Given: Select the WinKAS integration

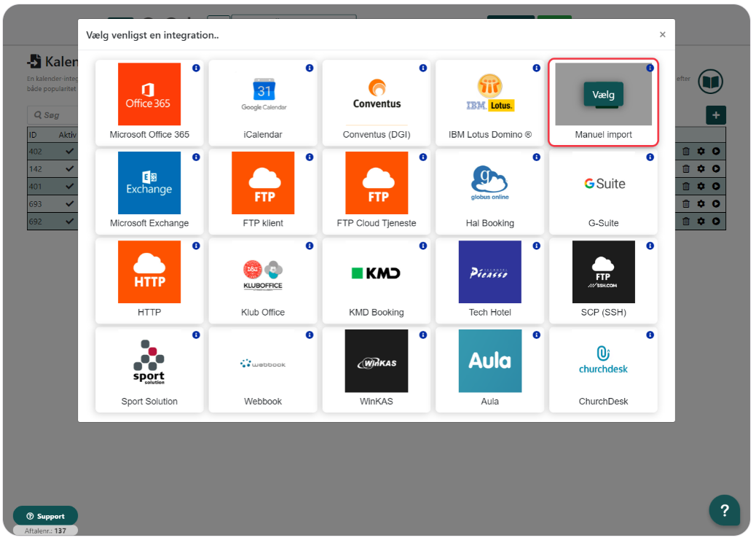Looking at the screenshot, I should click(x=376, y=370).
